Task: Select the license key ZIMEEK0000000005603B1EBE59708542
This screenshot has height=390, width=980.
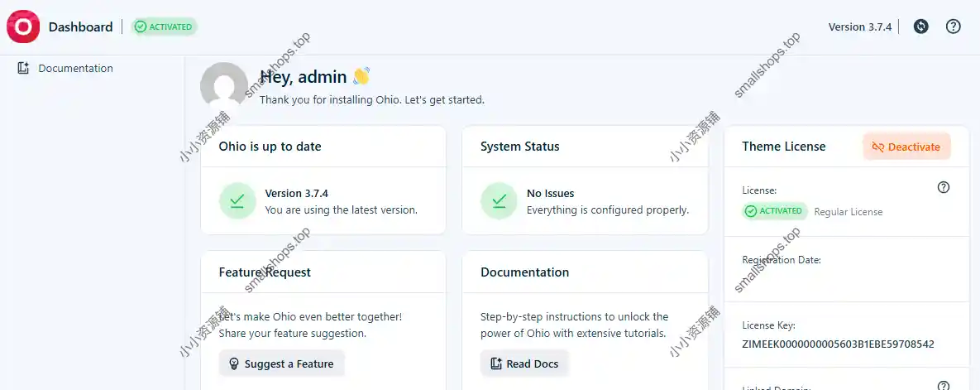Action: 838,344
